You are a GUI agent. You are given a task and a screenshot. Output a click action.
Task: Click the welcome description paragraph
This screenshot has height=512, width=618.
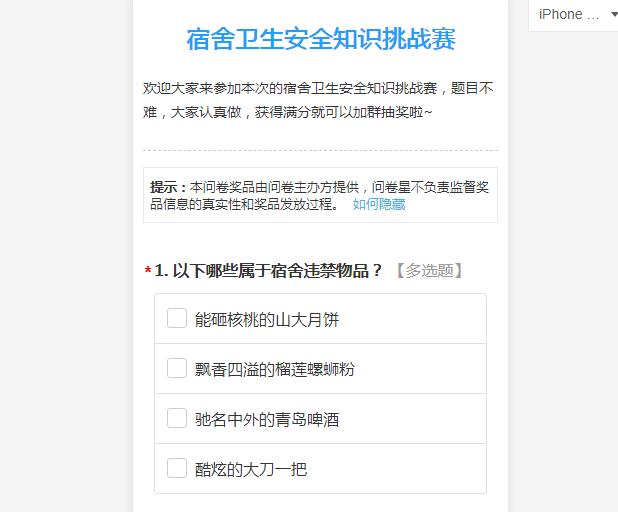[318, 100]
